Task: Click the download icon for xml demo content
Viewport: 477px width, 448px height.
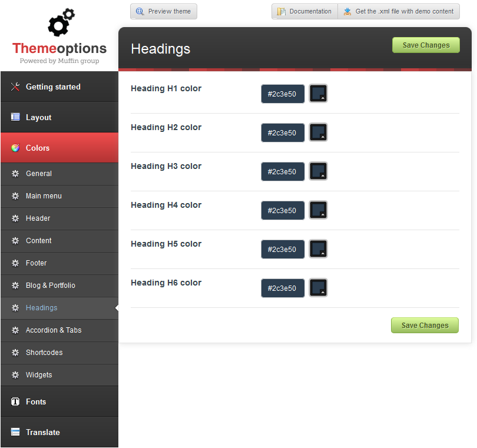Action: click(347, 12)
